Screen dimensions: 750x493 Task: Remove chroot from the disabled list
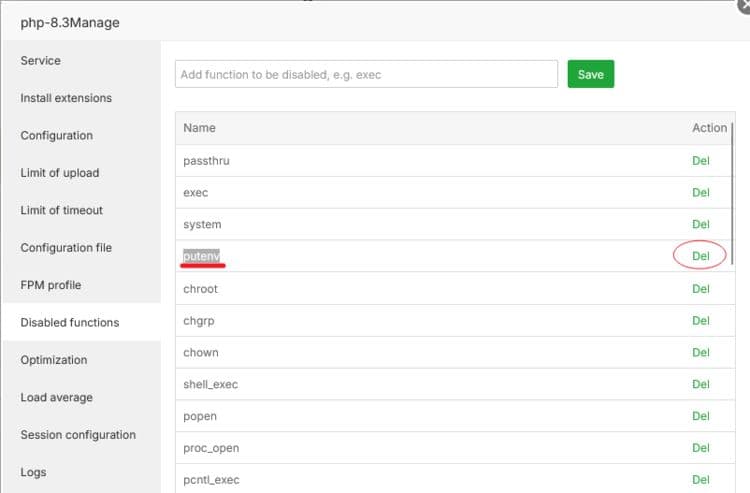700,288
